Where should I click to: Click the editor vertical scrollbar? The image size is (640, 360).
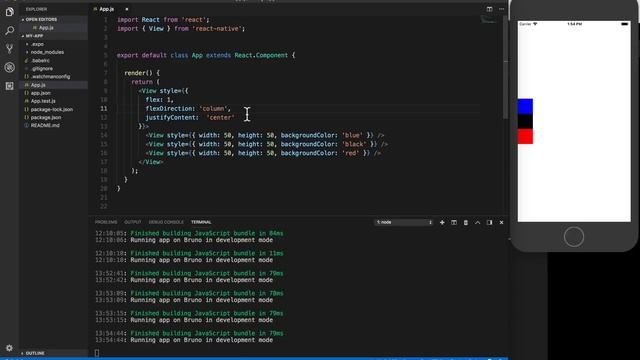(506, 68)
